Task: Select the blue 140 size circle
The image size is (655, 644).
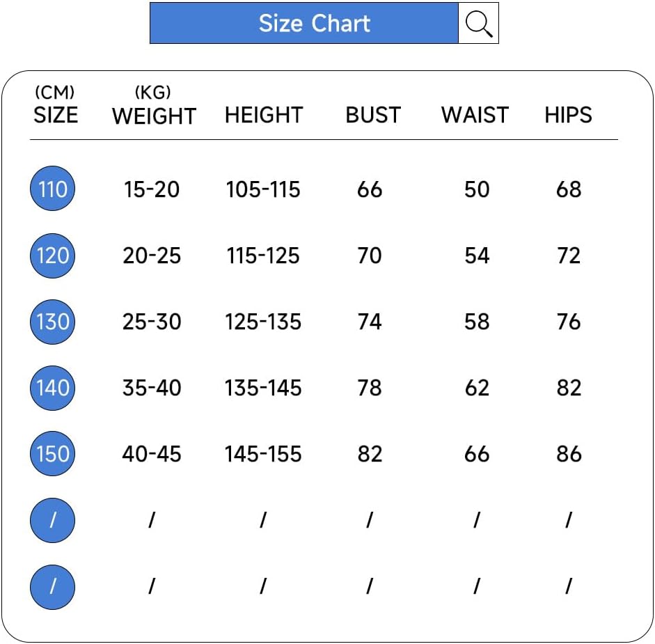Action: click(53, 388)
